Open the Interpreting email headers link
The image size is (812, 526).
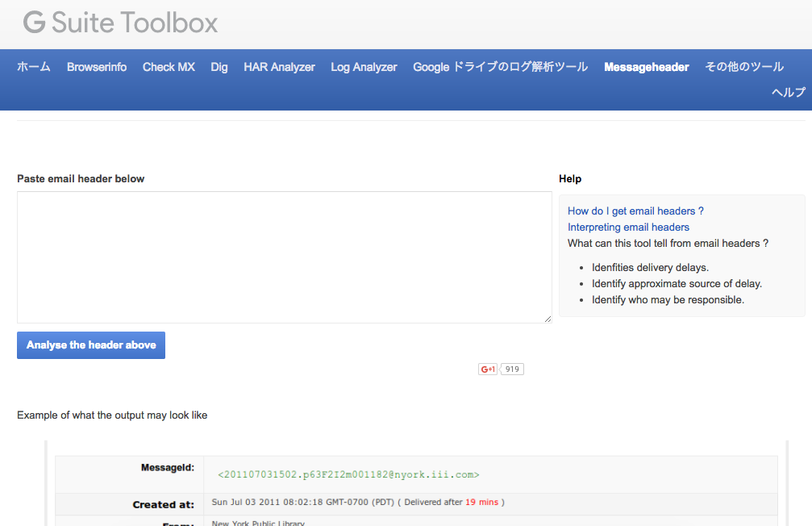[x=628, y=227]
